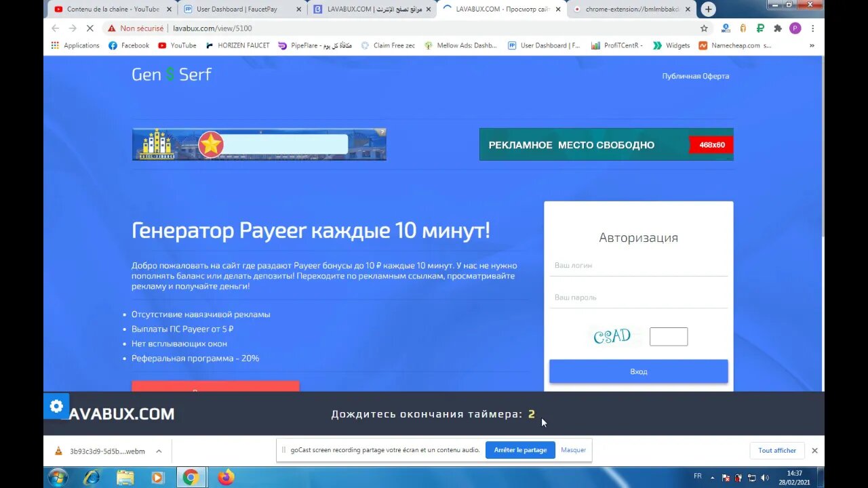Viewport: 868px width, 488px height.
Task: Close the Contenu de la chaîne YouTube tab
Action: coord(169,9)
